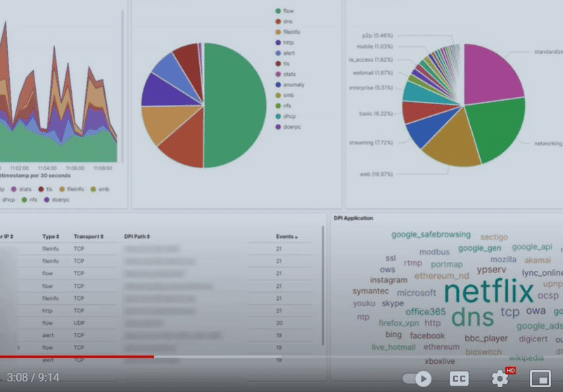Toggle the dhcp entry in pie legend
This screenshot has width=563, height=392.
pyautogui.click(x=286, y=116)
